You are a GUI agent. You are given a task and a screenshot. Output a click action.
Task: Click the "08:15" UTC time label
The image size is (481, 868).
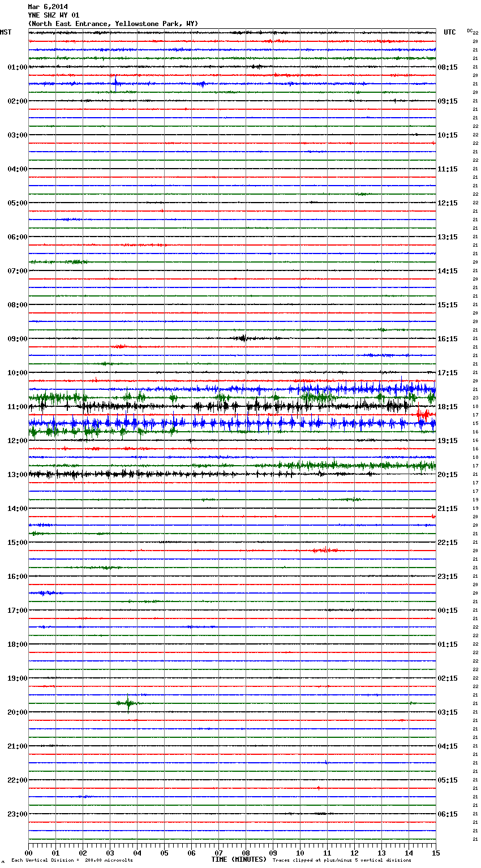[x=448, y=67]
